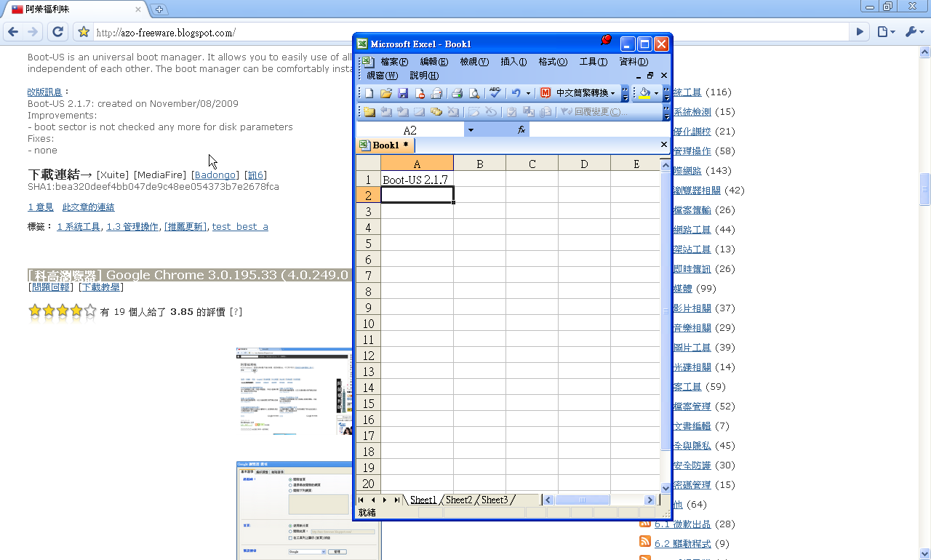
Task: Bookmark this page with the star icon
Action: coord(84,32)
